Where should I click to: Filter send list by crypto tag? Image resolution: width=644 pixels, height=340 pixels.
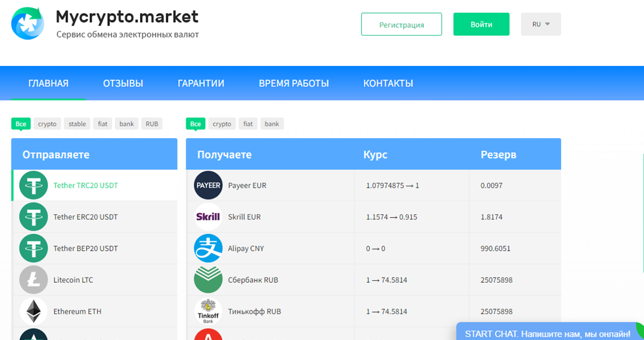[47, 124]
